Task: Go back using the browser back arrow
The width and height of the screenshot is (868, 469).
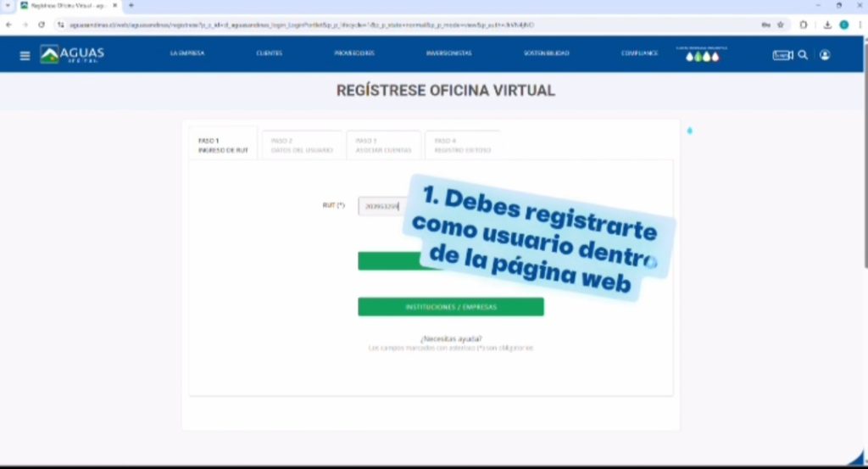Action: pyautogui.click(x=9, y=25)
